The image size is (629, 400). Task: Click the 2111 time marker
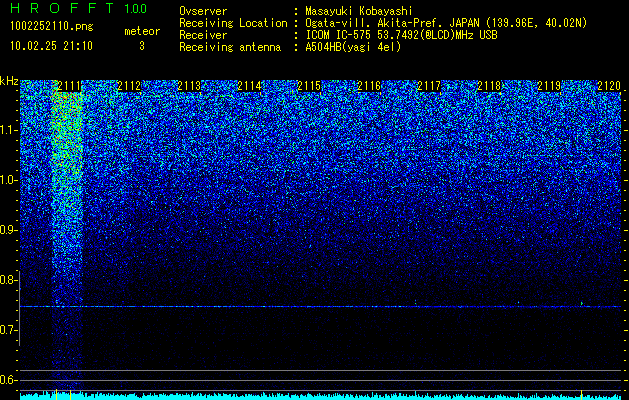pos(69,86)
